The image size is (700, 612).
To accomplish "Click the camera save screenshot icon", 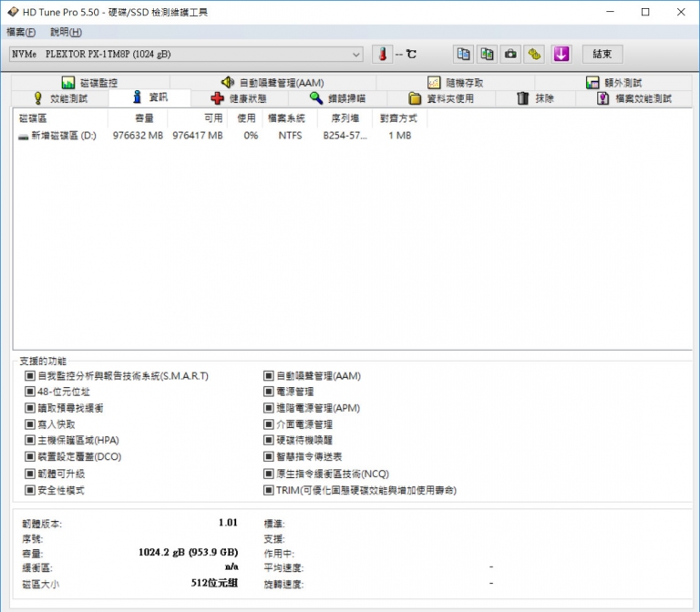I will click(510, 55).
